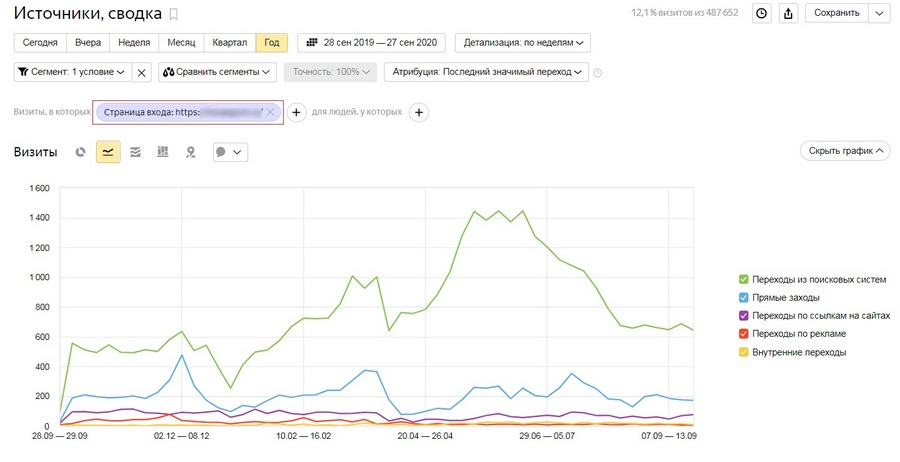Toggle the 'Прямые заходы' legend checkbox
Image resolution: width=900 pixels, height=462 pixels.
[x=743, y=297]
